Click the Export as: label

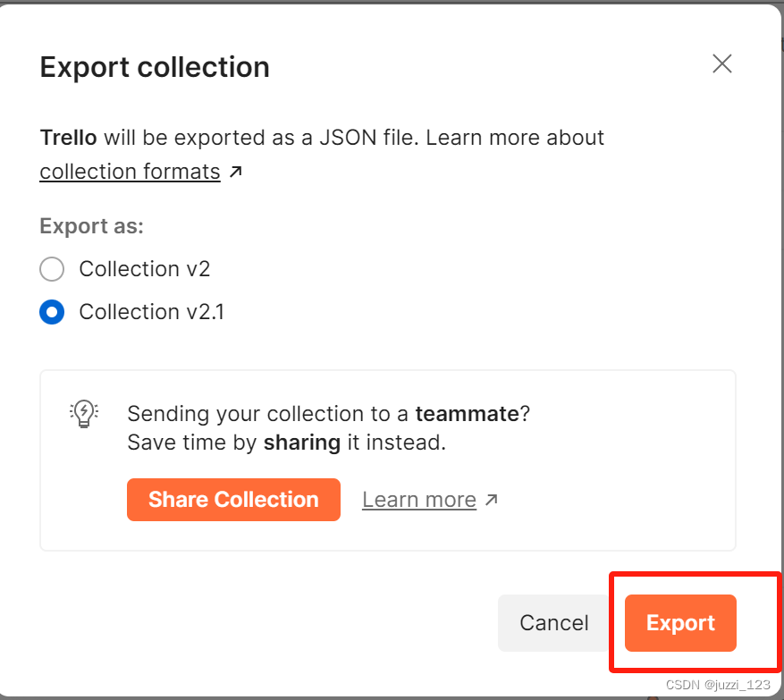pos(91,226)
